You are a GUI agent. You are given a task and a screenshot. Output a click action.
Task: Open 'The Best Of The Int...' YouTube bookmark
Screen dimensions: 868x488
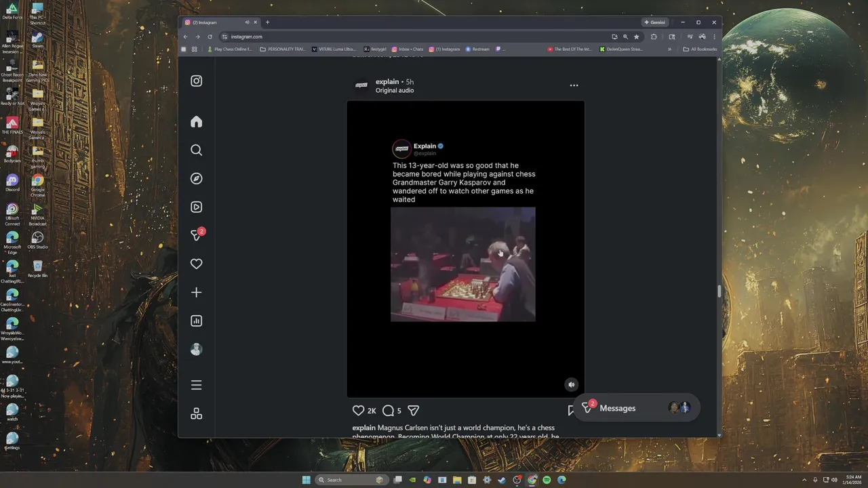click(570, 49)
